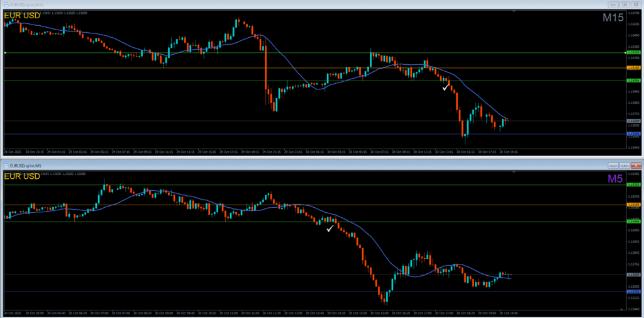Select the orange 1.16195 price label on M15
Screen dimensions: 644x318
click(x=633, y=67)
